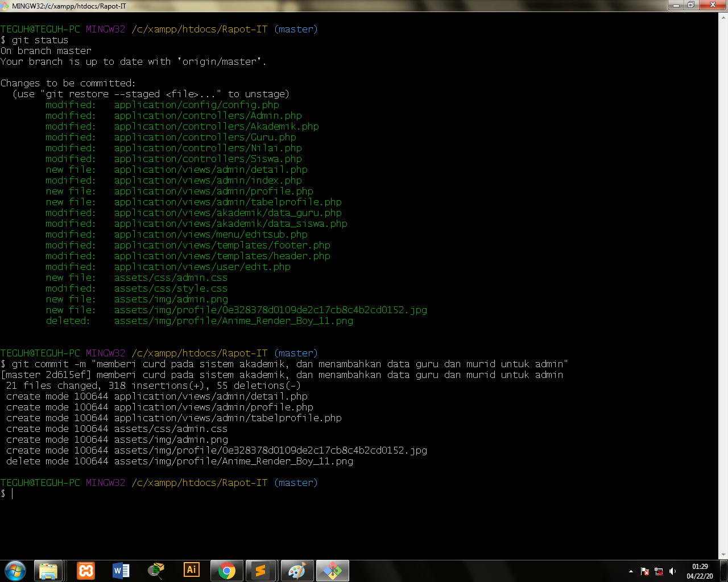This screenshot has height=582, width=728.
Task: Click modified line for controllers/Siswa.php
Action: (174, 159)
